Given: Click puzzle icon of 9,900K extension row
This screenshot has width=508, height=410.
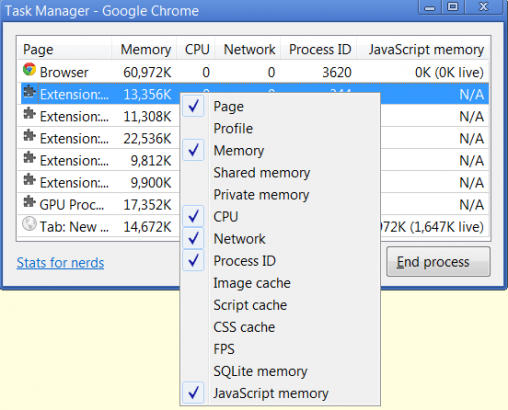Looking at the screenshot, I should point(29,180).
